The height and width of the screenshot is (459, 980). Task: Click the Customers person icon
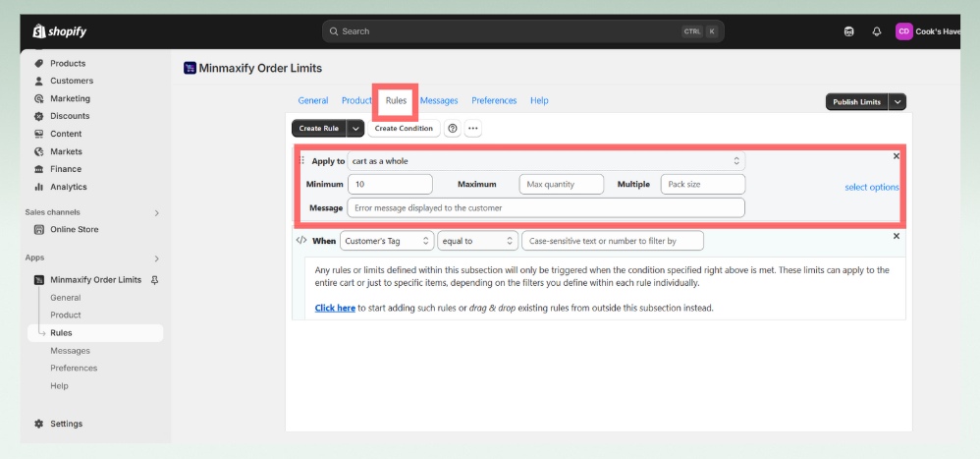38,81
